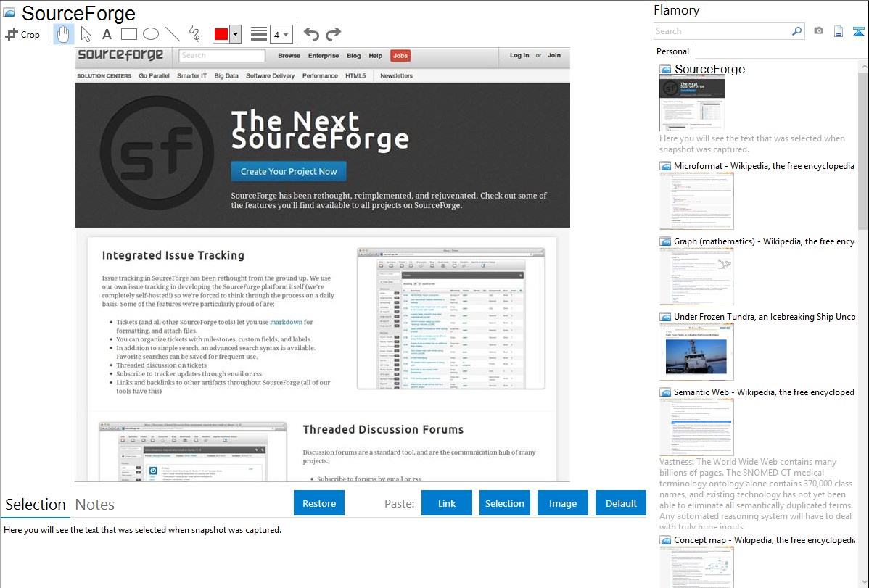Click the snapshot list scrollbar

(x=863, y=149)
